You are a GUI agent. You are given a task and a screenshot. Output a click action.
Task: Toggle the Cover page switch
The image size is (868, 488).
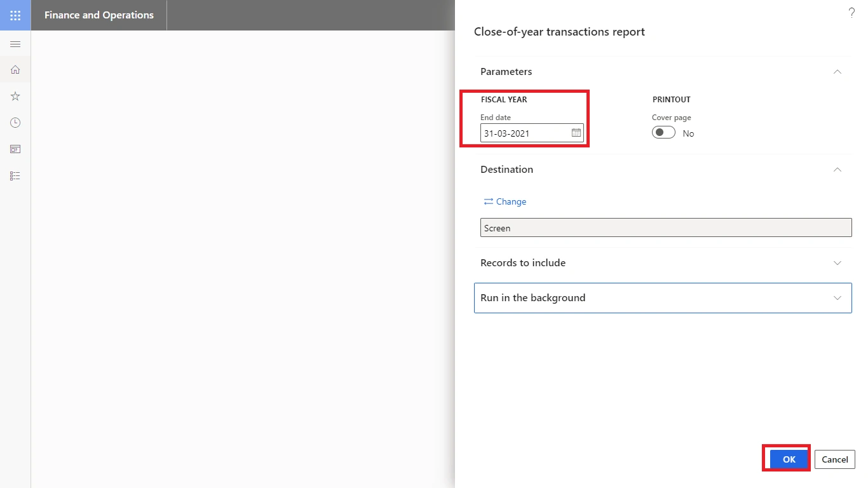[663, 133]
